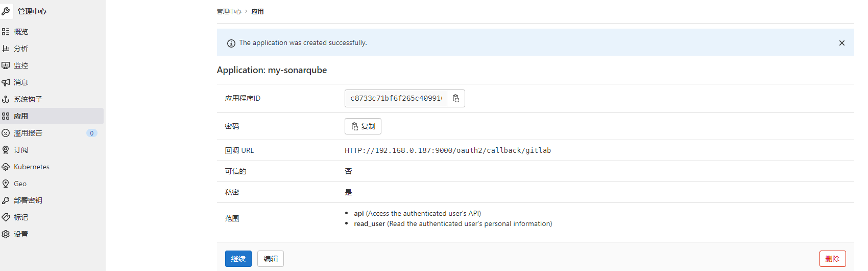Click the application ID text field

396,98
